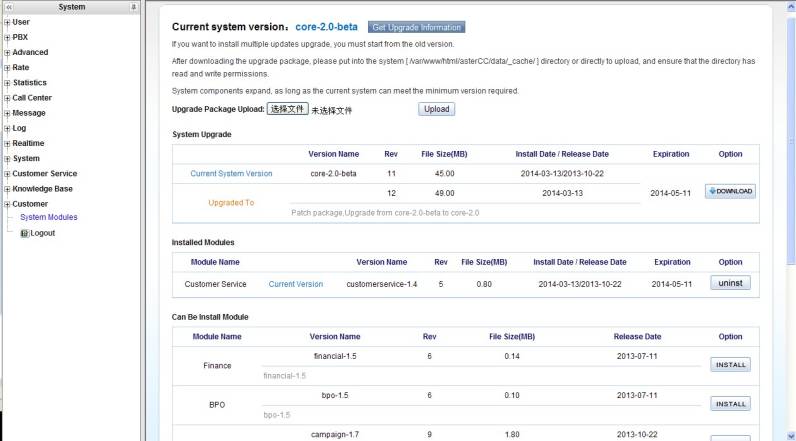Expand the Advanced tree node
This screenshot has width=796, height=441.
pyautogui.click(x=7, y=52)
